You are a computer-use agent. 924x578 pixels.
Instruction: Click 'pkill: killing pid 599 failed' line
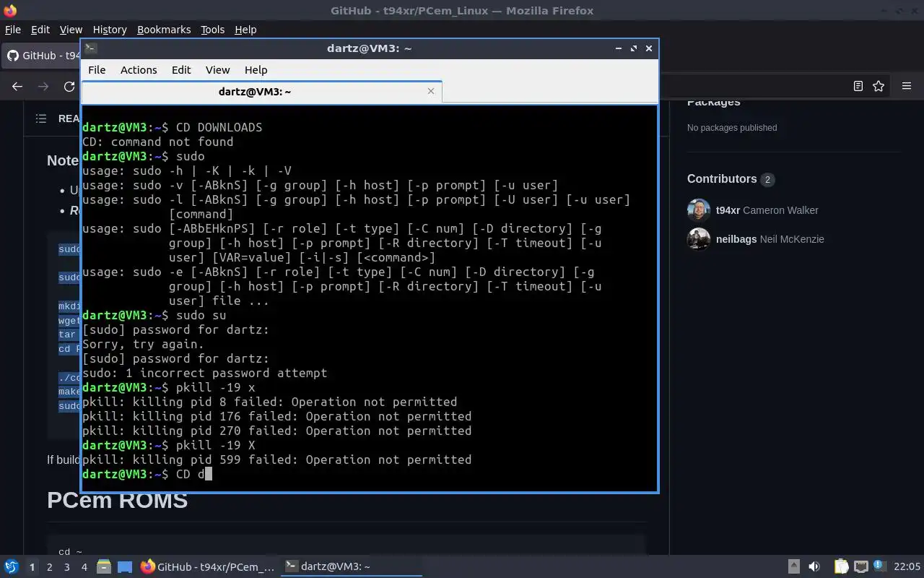click(277, 460)
